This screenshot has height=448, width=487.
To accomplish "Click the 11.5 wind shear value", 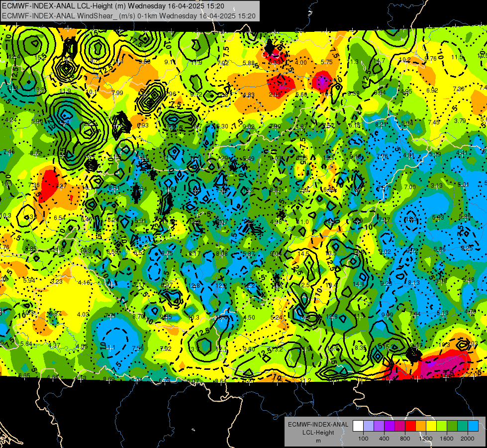I will pyautogui.click(x=457, y=57).
